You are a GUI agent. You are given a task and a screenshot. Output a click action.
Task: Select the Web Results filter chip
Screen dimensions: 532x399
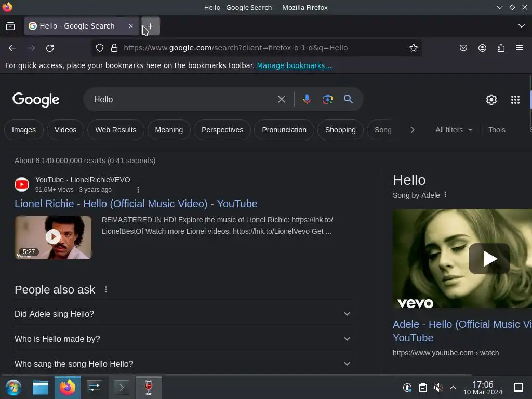(x=116, y=130)
